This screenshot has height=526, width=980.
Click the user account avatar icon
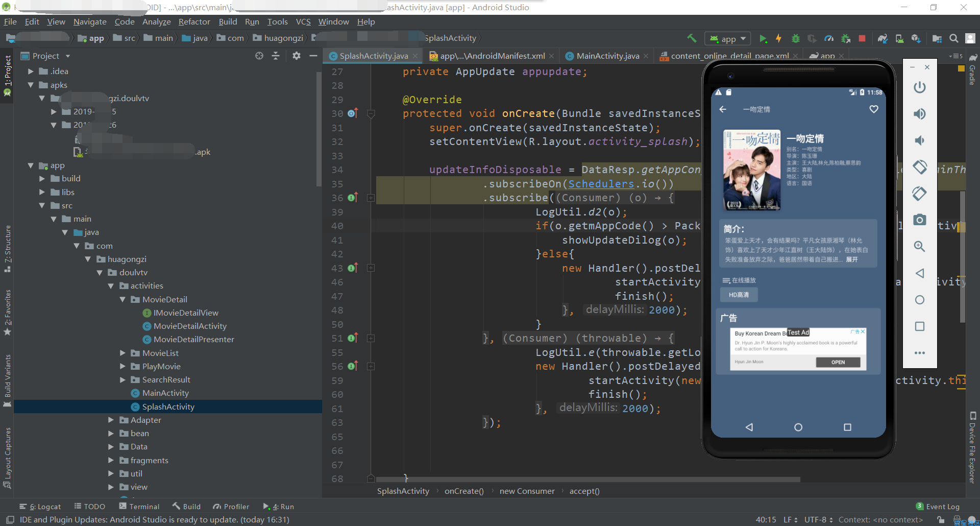point(970,38)
